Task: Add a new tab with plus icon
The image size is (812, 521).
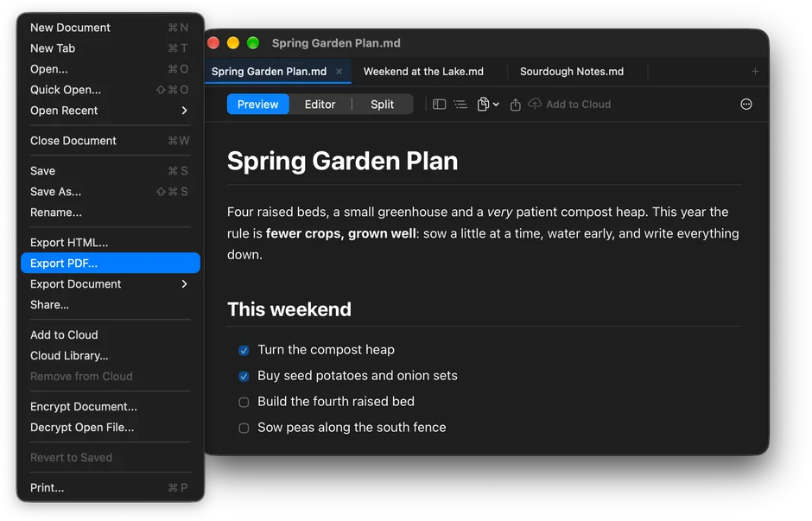Action: pos(755,72)
